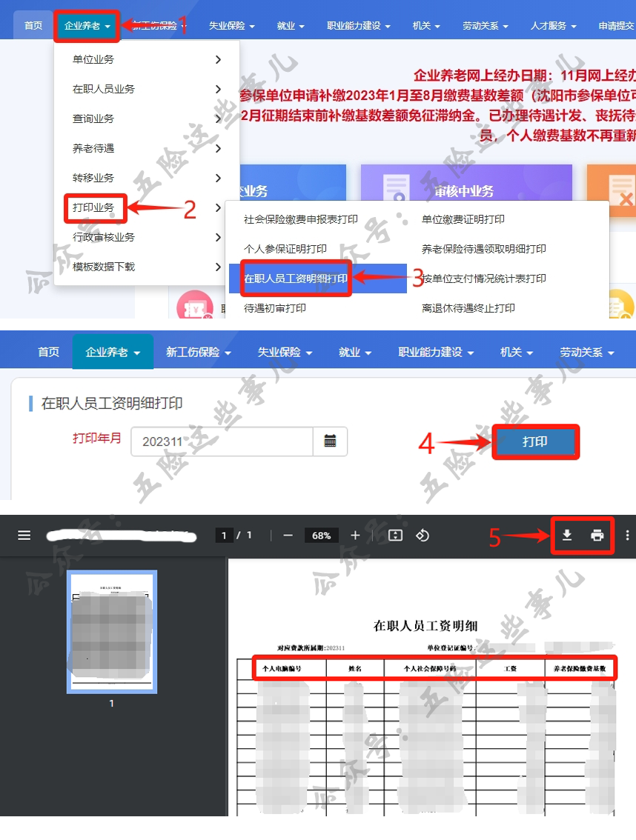Expand the 养老待遇 submenu arrow
The image size is (636, 840).
[218, 148]
